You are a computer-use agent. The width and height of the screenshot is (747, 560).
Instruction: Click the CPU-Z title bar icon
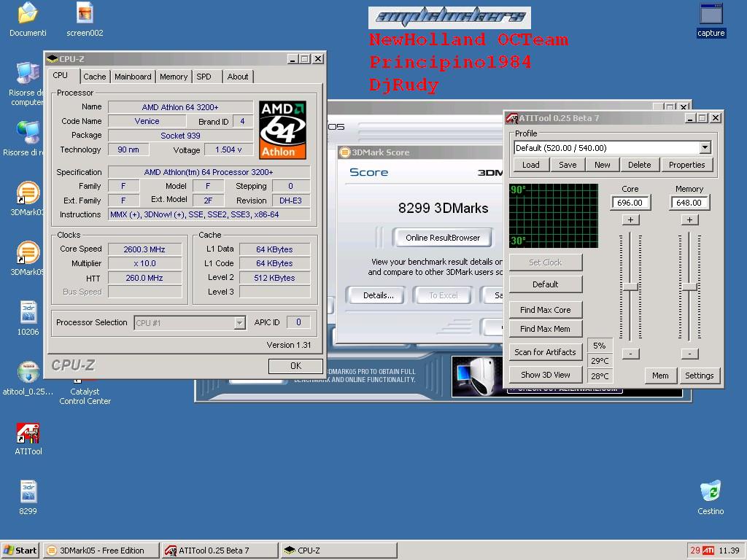pos(53,58)
